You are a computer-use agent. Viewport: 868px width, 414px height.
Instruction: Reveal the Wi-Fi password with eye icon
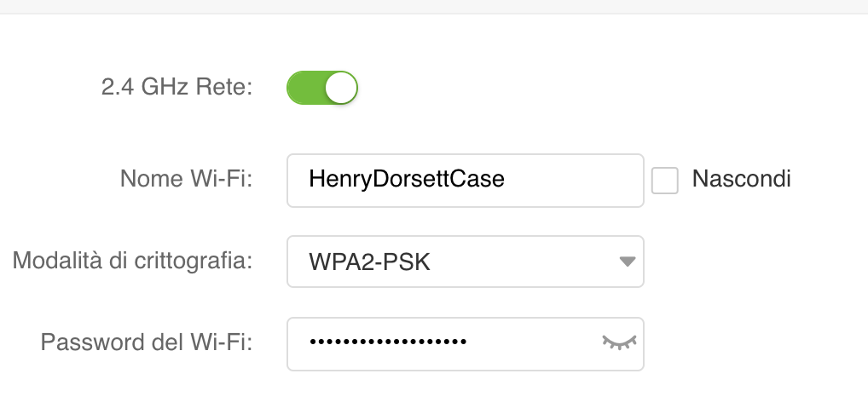tap(620, 343)
